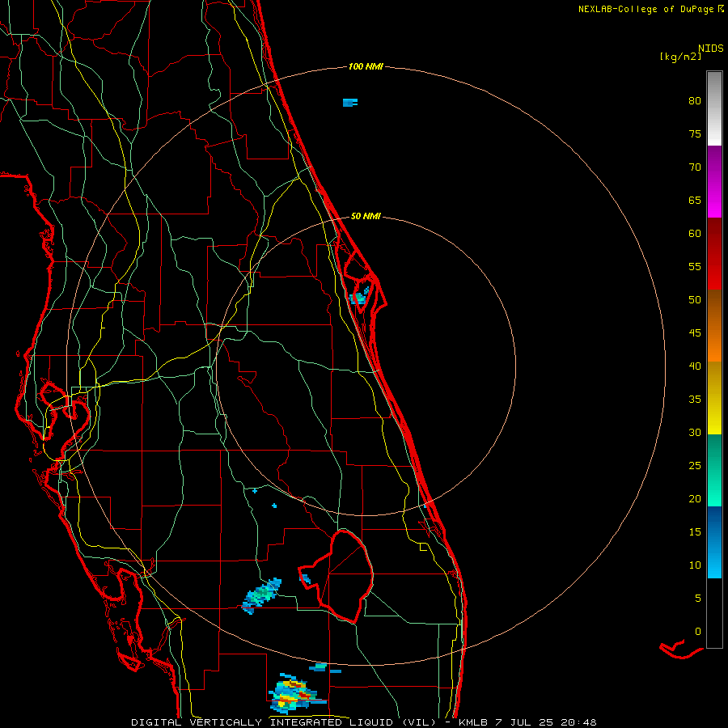Click the 0 value on the color scale
The height and width of the screenshot is (728, 728).
point(698,632)
